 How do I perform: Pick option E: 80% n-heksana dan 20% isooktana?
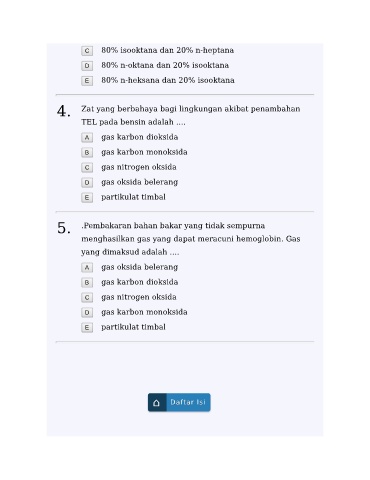(x=87, y=81)
